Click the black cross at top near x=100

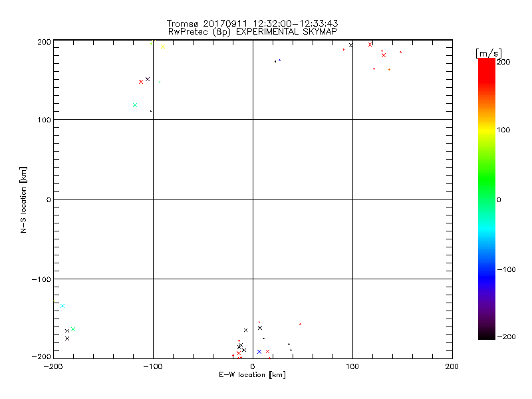pyautogui.click(x=350, y=45)
